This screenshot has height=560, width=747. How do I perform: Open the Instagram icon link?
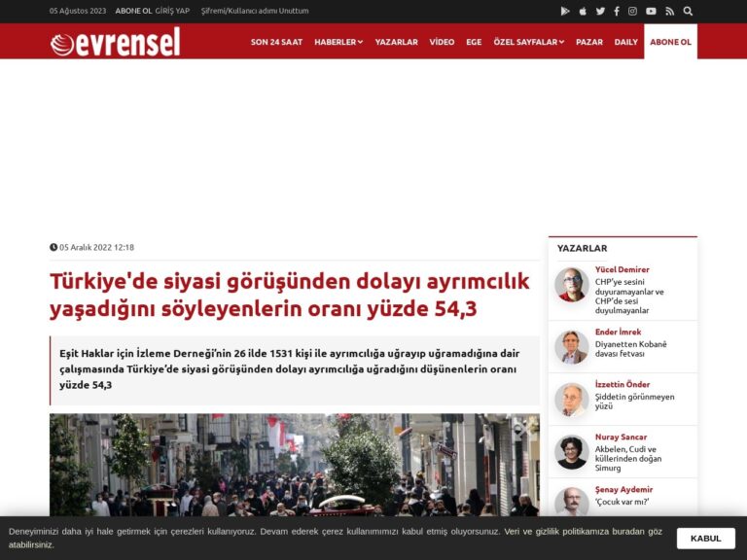click(x=632, y=12)
